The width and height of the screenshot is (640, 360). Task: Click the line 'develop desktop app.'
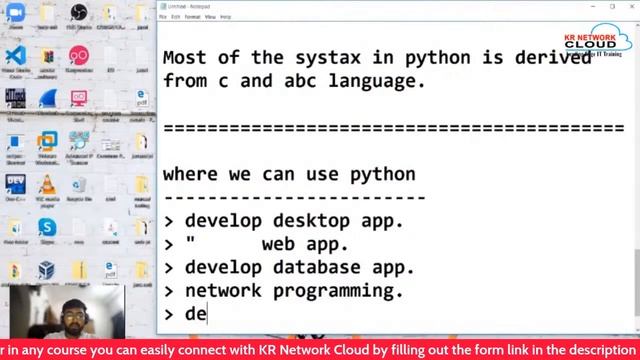click(x=294, y=221)
